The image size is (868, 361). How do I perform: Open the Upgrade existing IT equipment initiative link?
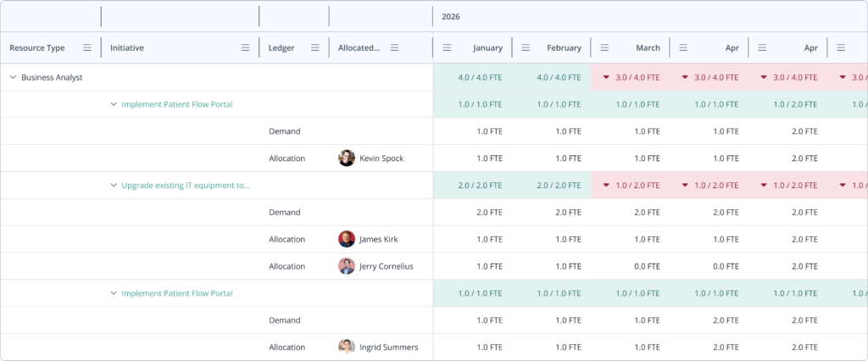[x=186, y=185]
